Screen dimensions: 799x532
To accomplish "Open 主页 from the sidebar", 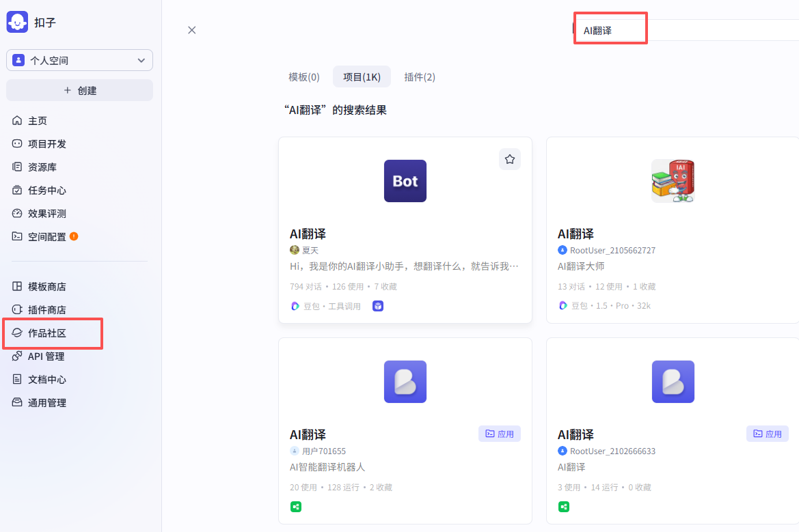I will [37, 120].
